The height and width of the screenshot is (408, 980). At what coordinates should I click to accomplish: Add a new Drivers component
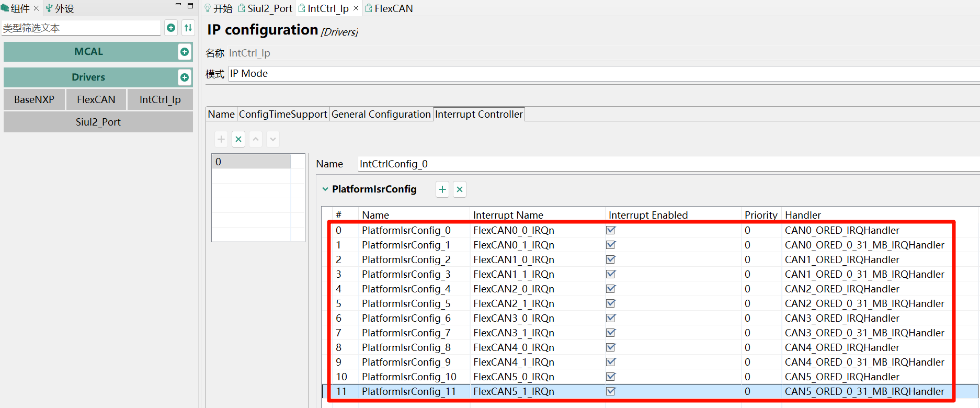click(185, 77)
